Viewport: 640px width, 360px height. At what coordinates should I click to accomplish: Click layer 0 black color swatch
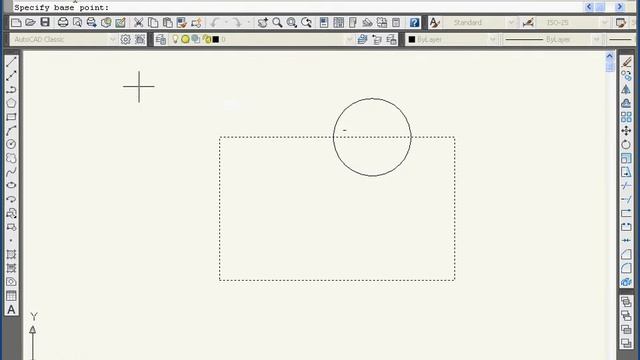(216, 39)
